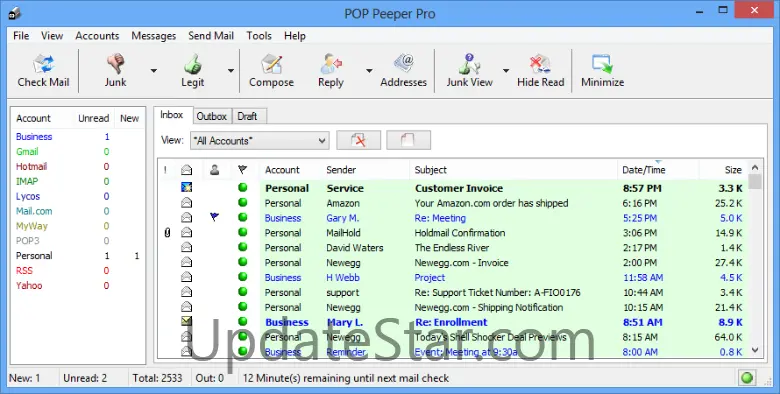Click green dot on Amazon message row
Viewport: 780px width, 394px height.
243,202
